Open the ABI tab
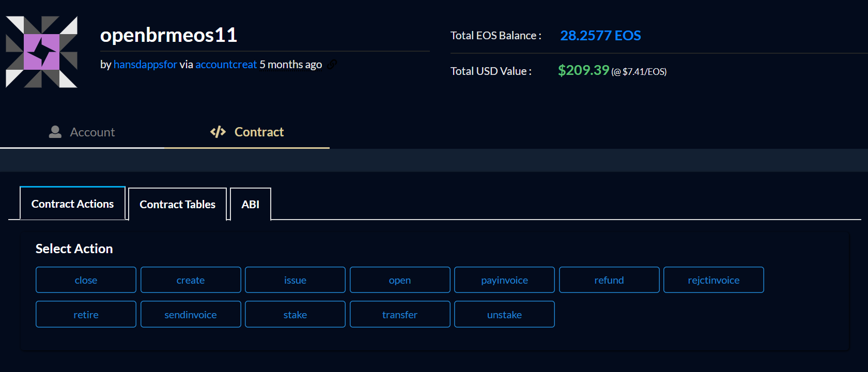The height and width of the screenshot is (372, 868). (x=250, y=205)
